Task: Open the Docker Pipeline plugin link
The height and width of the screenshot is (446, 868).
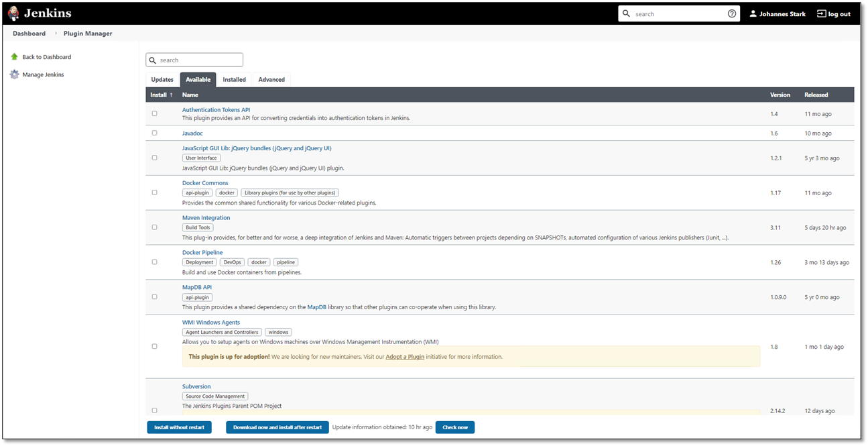Action: click(202, 253)
